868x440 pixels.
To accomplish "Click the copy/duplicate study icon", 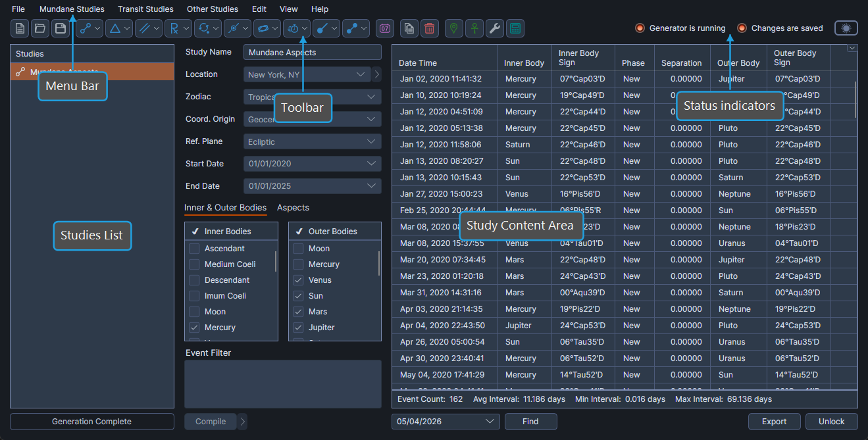I will (x=409, y=28).
